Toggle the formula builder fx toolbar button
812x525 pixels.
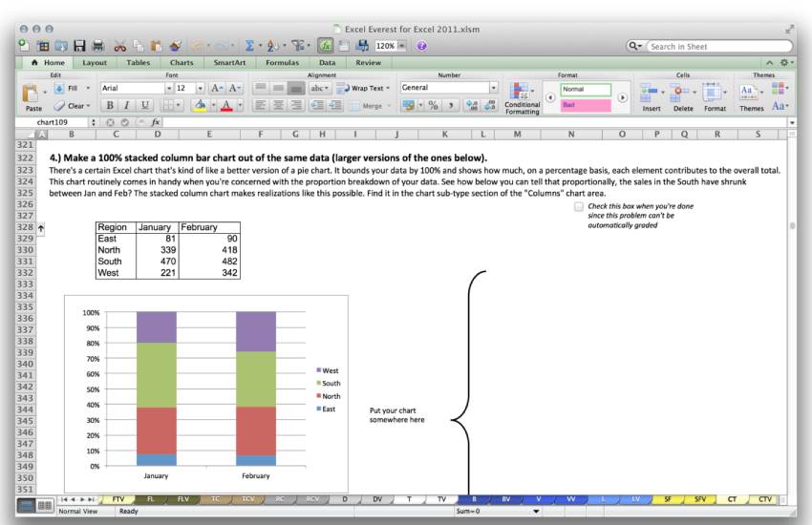pos(325,46)
